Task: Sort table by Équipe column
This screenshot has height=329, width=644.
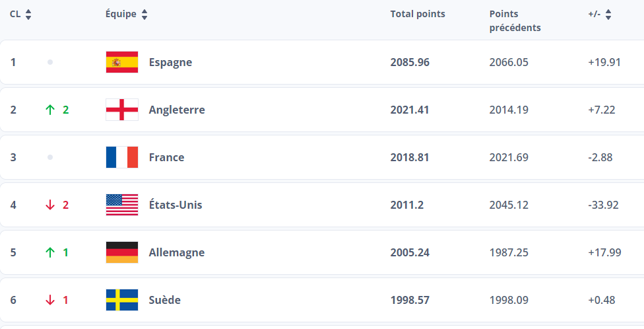Action: pyautogui.click(x=145, y=15)
